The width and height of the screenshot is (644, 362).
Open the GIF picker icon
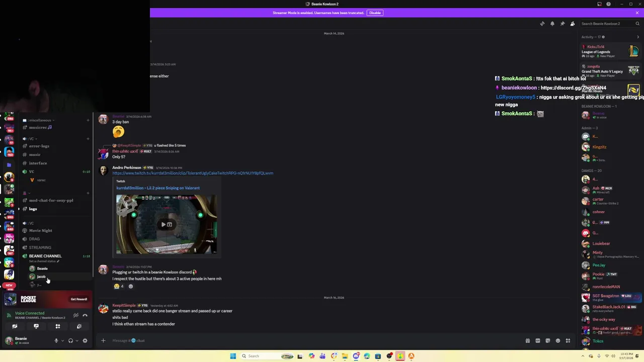pyautogui.click(x=537, y=340)
